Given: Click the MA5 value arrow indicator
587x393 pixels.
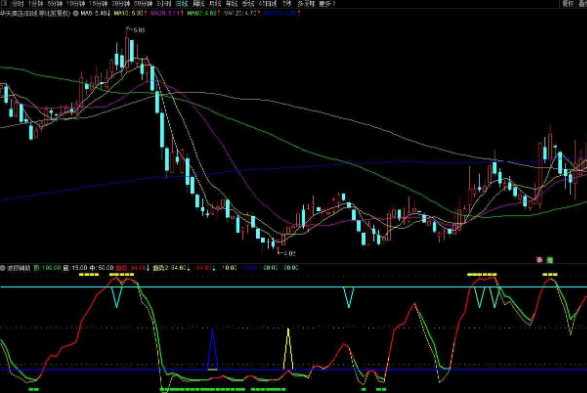Looking at the screenshot, I should coord(109,13).
